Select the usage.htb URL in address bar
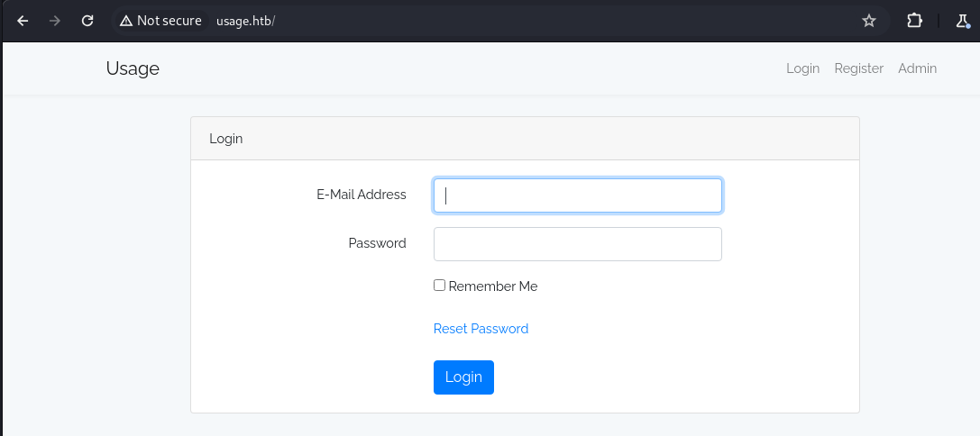Screen dimensions: 980x436 coord(245,21)
